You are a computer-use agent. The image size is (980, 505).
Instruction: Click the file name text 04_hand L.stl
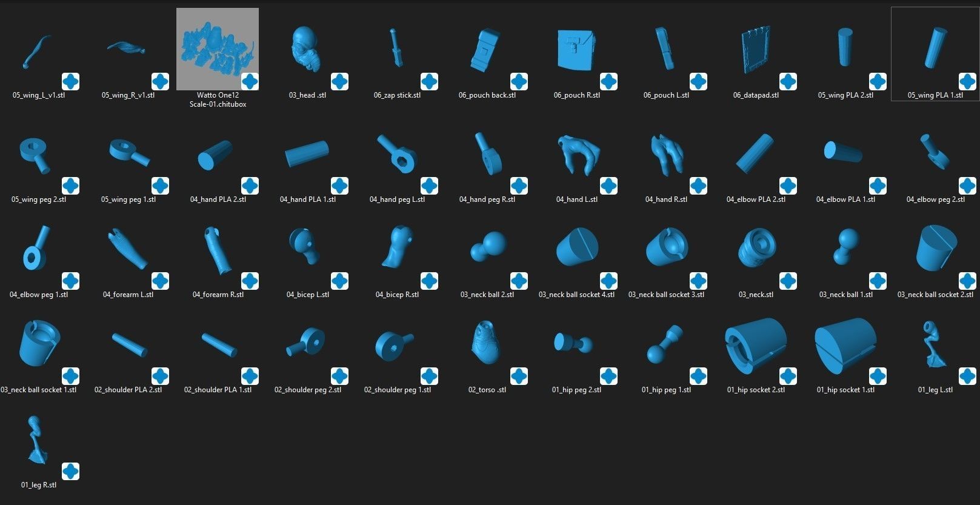pyautogui.click(x=576, y=199)
